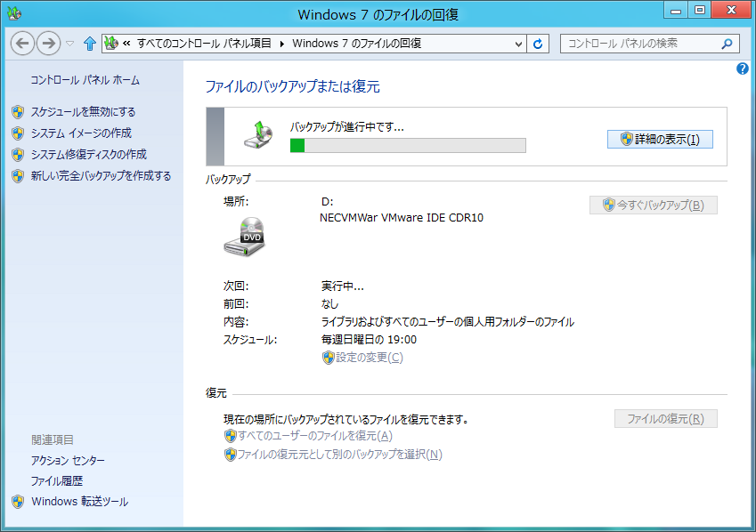Click すべてのユーザーのファイルを復元(A) link
The height and width of the screenshot is (532, 756).
(x=315, y=436)
